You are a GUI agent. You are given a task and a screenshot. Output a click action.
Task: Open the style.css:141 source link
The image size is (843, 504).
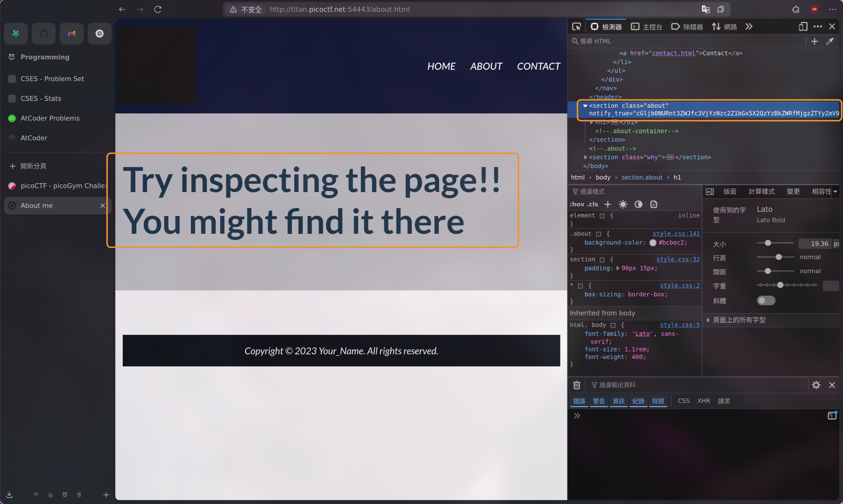[x=676, y=234]
